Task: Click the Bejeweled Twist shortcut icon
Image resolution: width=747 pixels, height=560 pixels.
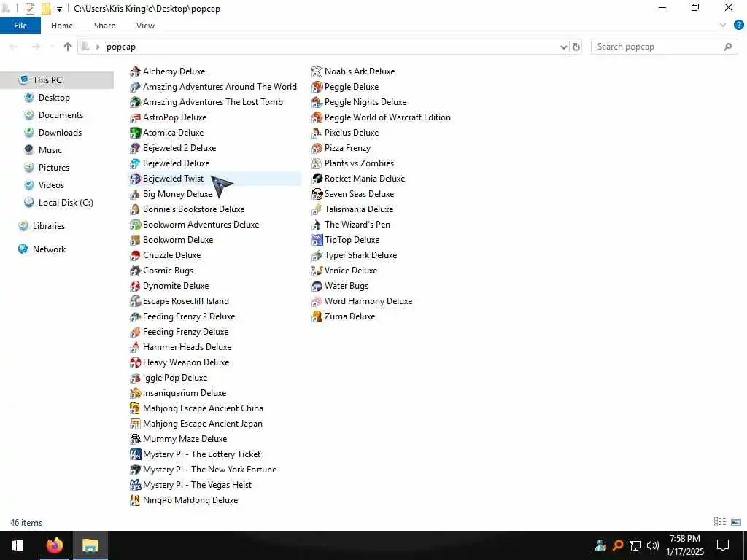Action: (x=135, y=179)
